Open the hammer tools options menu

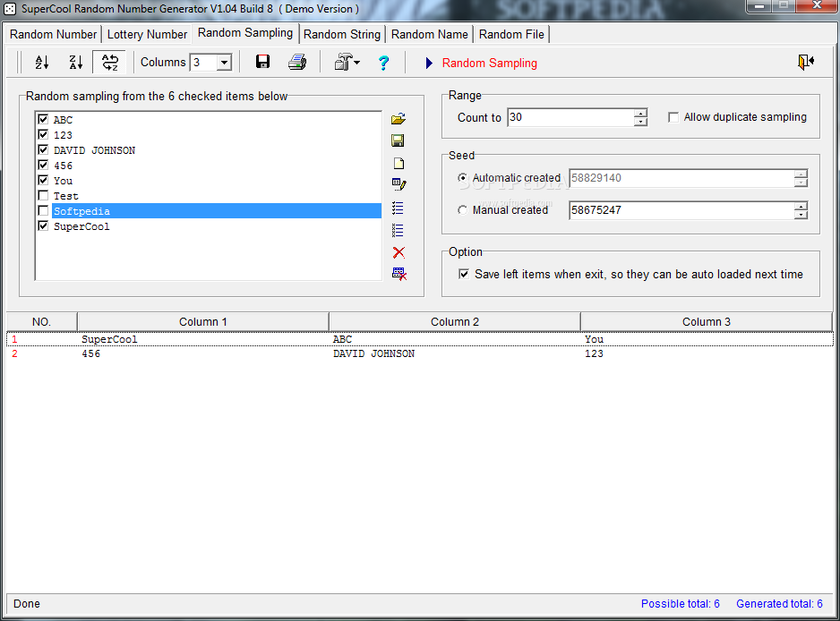347,63
